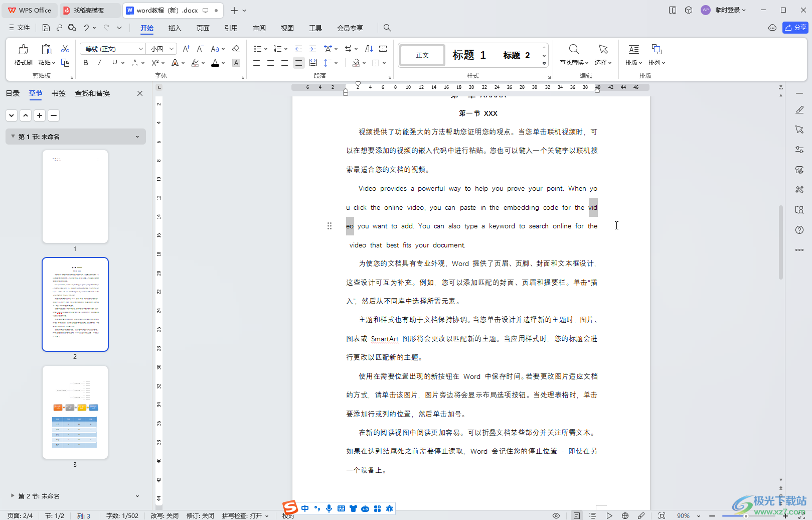Screen dimensions: 812x520
Task: Clear formatting with the eraser icon
Action: (x=236, y=49)
